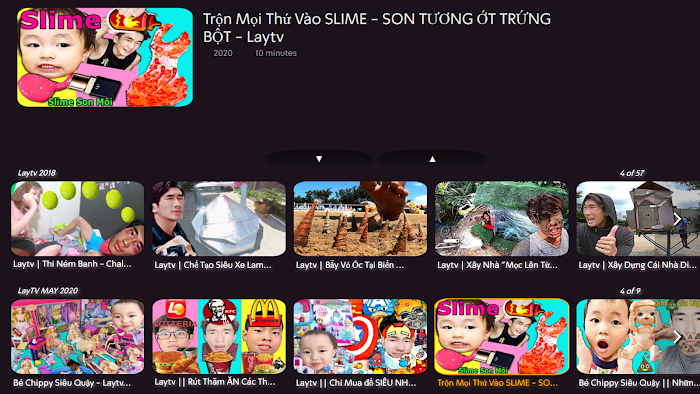Image resolution: width=700 pixels, height=394 pixels.
Task: Open Chi Mua đồ SIÊU NH... thumbnail
Action: tap(360, 336)
